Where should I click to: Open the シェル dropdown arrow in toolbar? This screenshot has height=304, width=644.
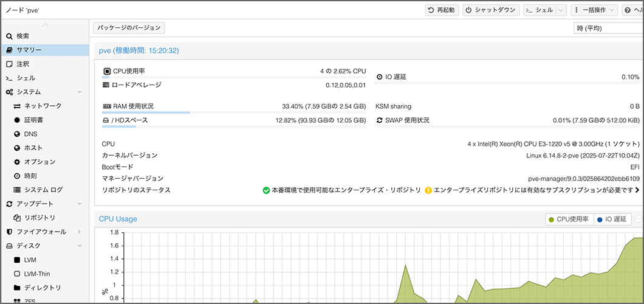coord(560,10)
